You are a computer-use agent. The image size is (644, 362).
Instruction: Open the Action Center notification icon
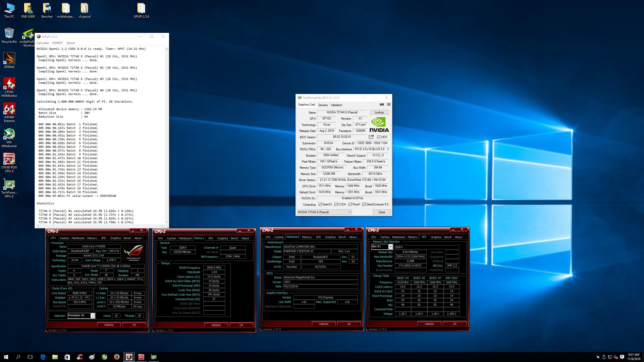pyautogui.click(x=622, y=357)
